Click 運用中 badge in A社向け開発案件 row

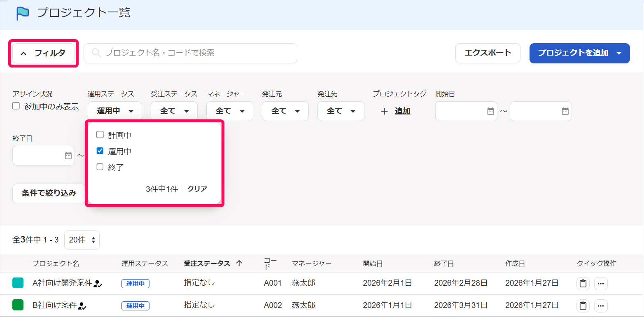[x=135, y=284]
